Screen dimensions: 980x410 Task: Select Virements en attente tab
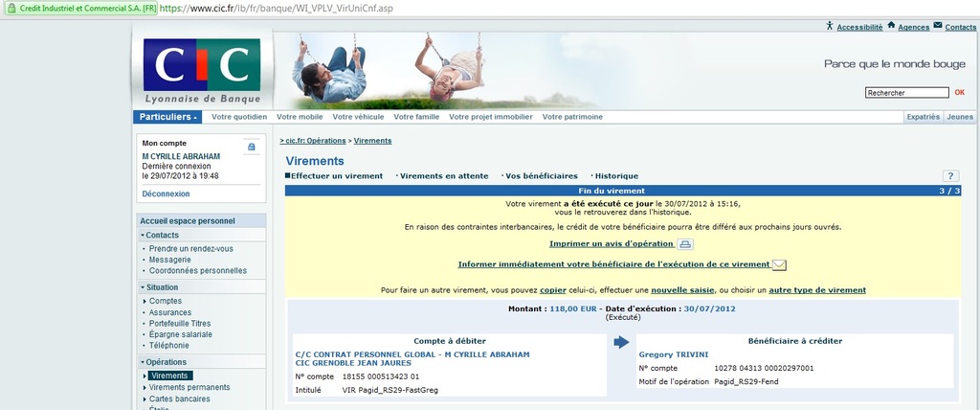tap(444, 176)
